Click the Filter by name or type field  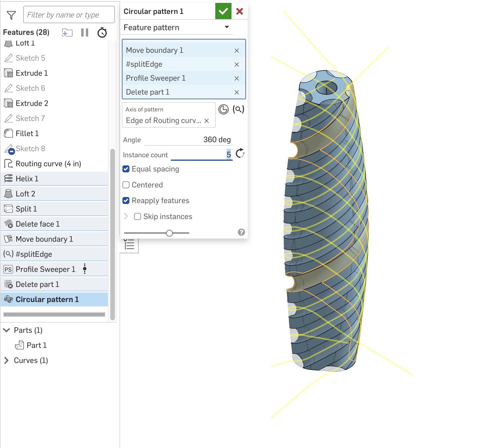point(69,15)
